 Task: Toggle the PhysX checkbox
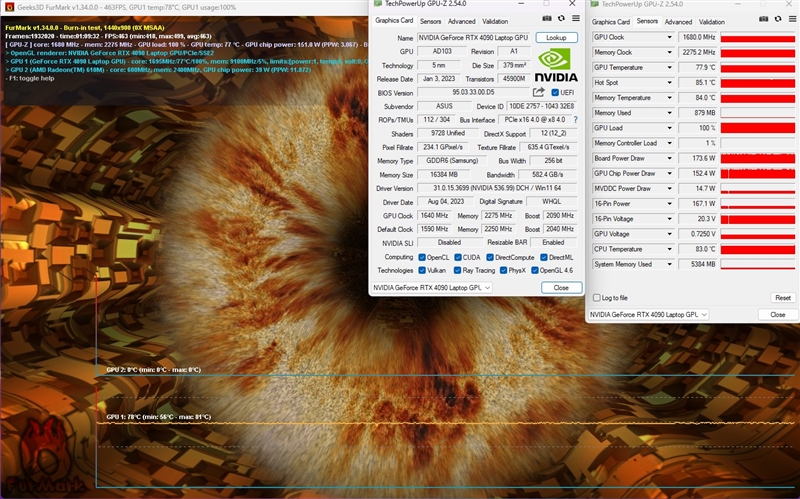[x=504, y=270]
